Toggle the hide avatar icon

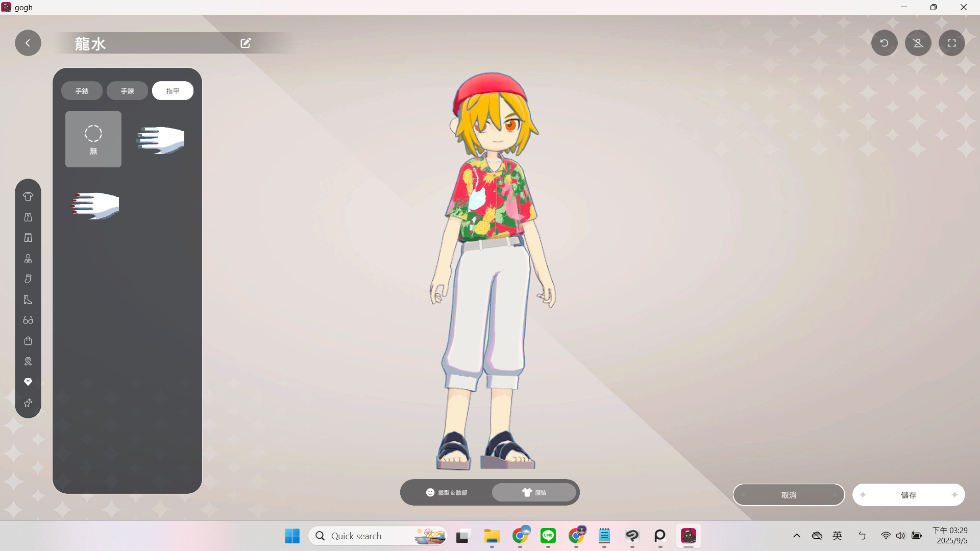(918, 43)
